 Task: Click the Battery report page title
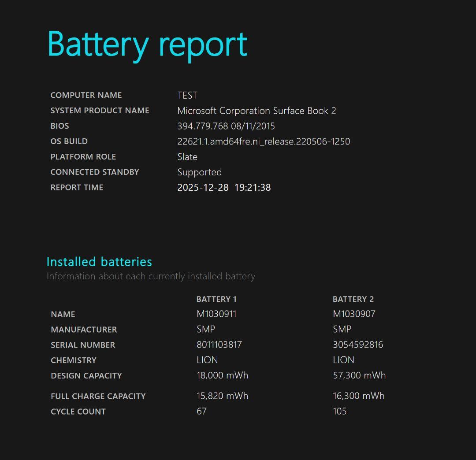coord(148,43)
